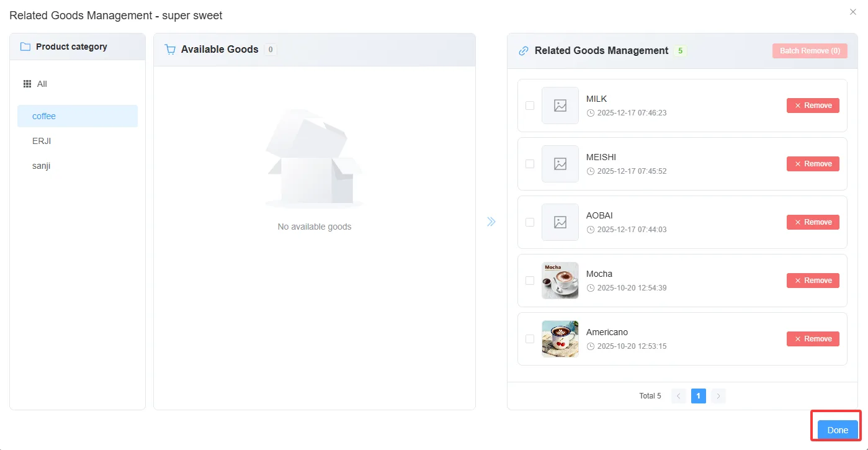Click the Mocha product name
868x450 pixels.
pyautogui.click(x=599, y=274)
